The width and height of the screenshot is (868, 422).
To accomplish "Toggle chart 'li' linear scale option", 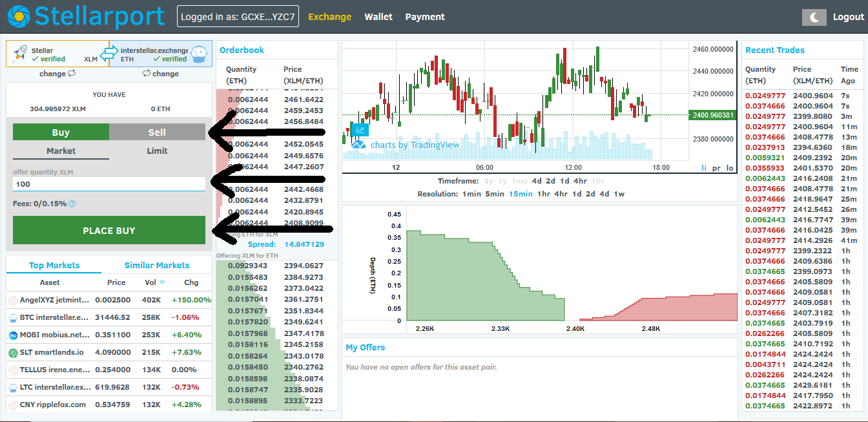I will click(x=705, y=167).
